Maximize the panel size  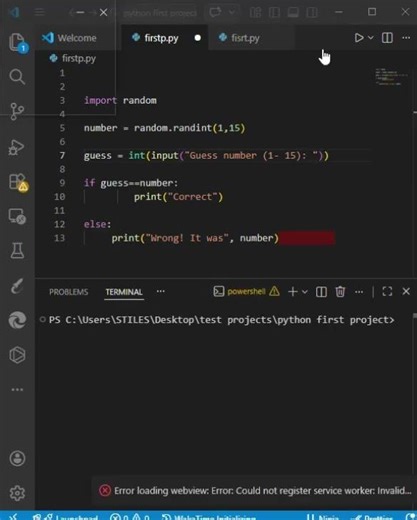(387, 291)
